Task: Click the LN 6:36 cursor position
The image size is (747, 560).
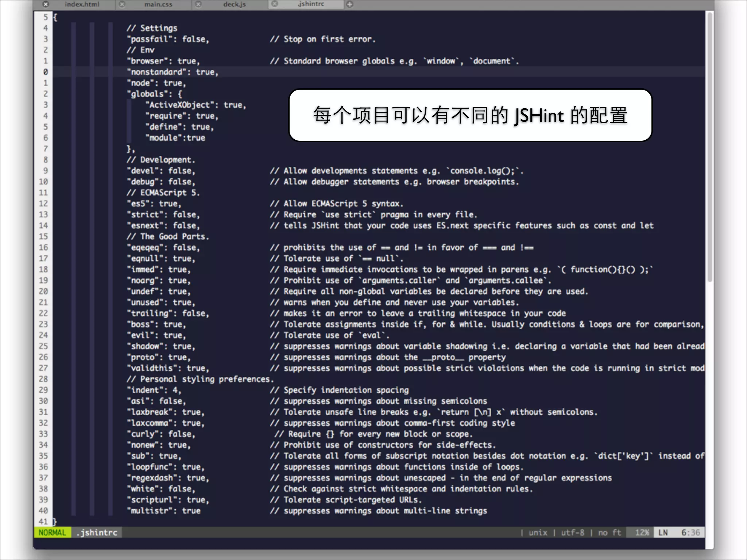Action: coord(679,533)
